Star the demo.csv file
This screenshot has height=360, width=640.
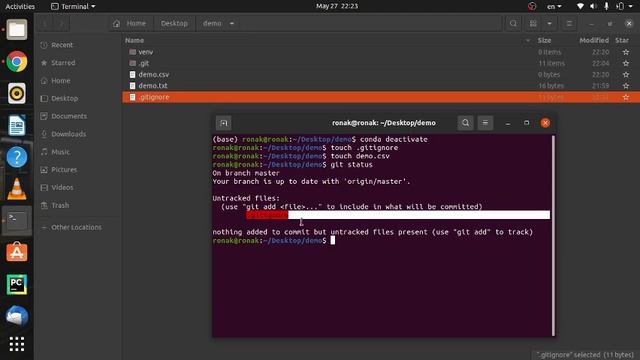[626, 75]
